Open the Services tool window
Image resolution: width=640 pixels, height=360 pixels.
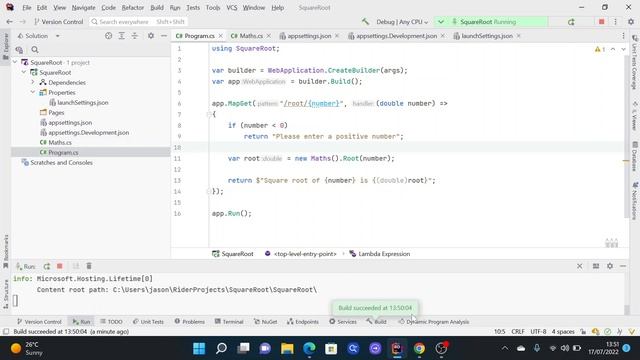point(343,322)
